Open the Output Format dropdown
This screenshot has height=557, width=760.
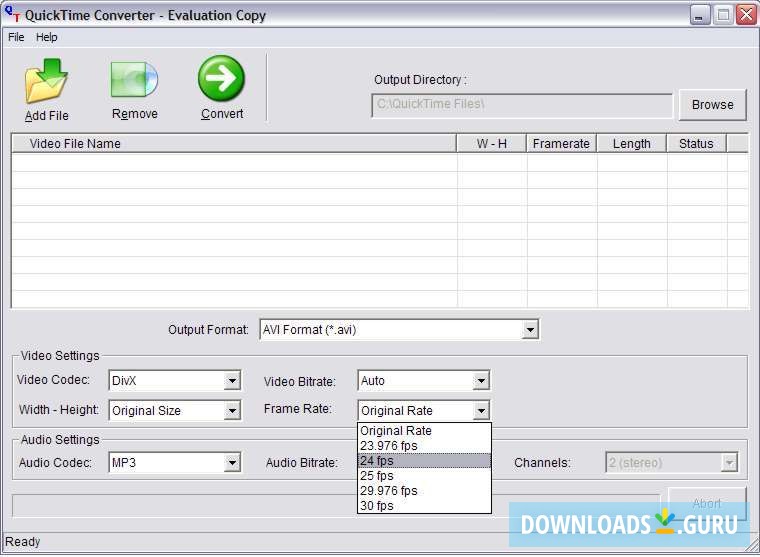(530, 330)
